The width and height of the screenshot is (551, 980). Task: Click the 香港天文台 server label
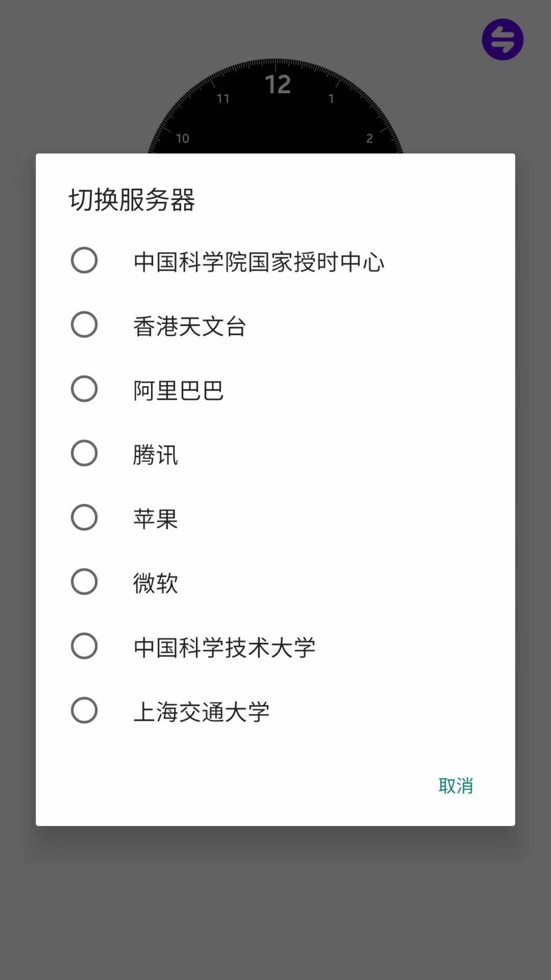point(189,326)
